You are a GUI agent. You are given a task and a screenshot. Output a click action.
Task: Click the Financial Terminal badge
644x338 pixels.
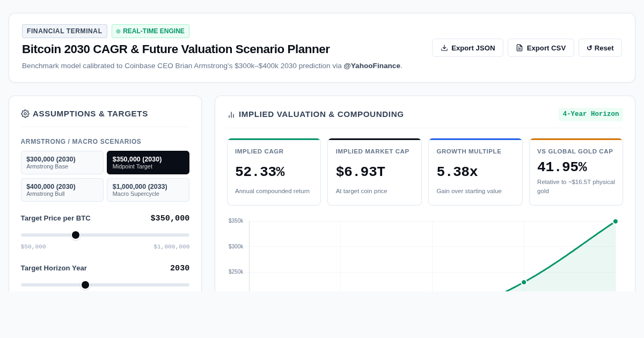point(64,31)
